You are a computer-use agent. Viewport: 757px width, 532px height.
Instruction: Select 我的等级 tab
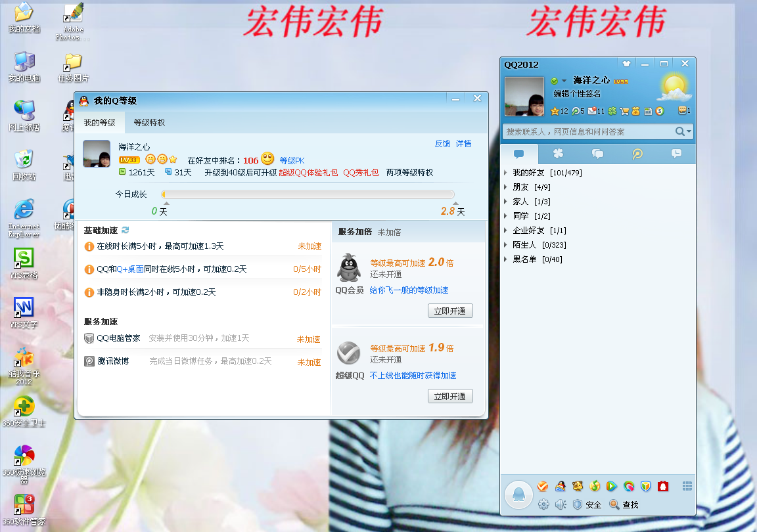tap(99, 123)
